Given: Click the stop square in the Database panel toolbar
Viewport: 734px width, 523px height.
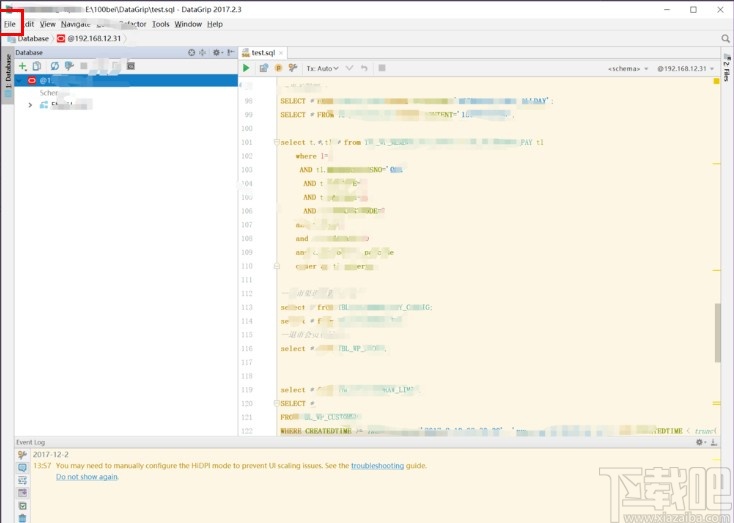Looking at the screenshot, I should (84, 66).
